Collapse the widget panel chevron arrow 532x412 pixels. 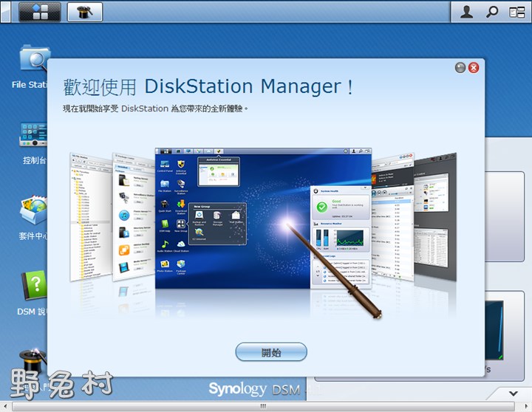pyautogui.click(x=514, y=394)
